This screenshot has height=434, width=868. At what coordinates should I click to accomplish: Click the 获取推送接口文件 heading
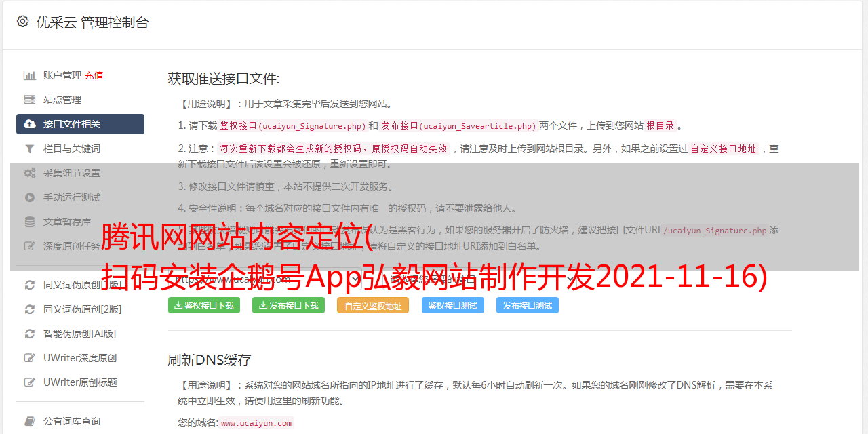pyautogui.click(x=224, y=79)
